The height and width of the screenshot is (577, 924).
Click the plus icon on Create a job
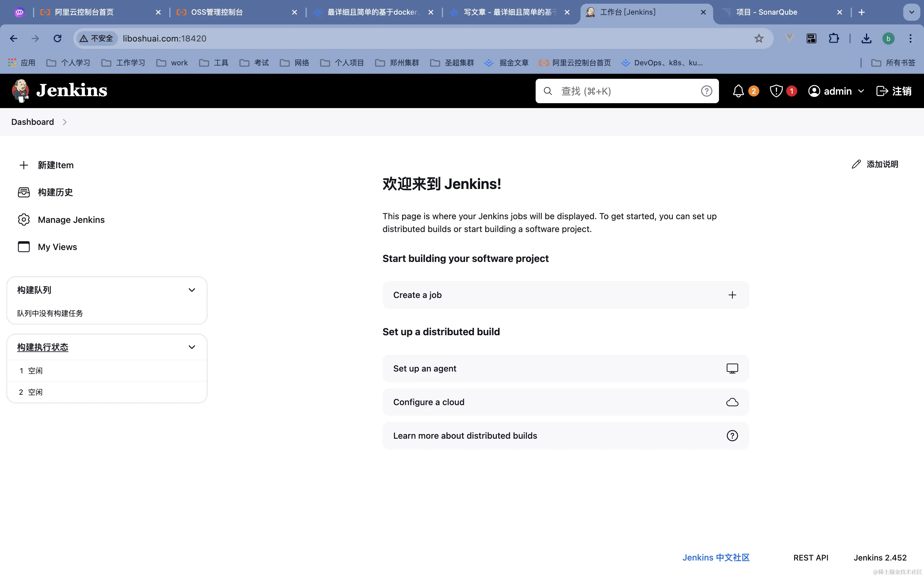732,295
